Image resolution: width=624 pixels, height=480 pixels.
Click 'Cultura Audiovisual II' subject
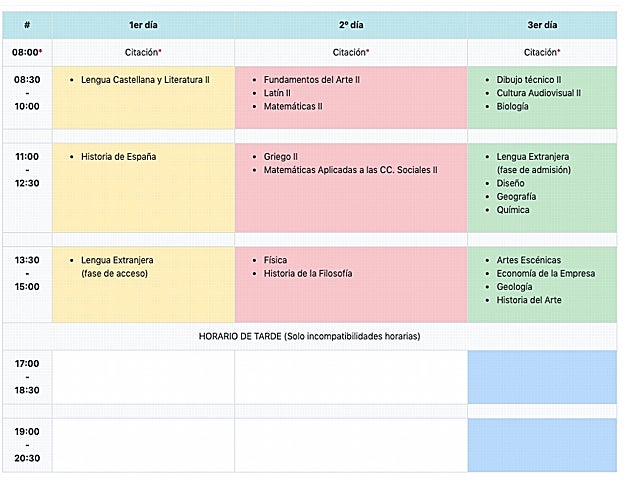(x=538, y=92)
